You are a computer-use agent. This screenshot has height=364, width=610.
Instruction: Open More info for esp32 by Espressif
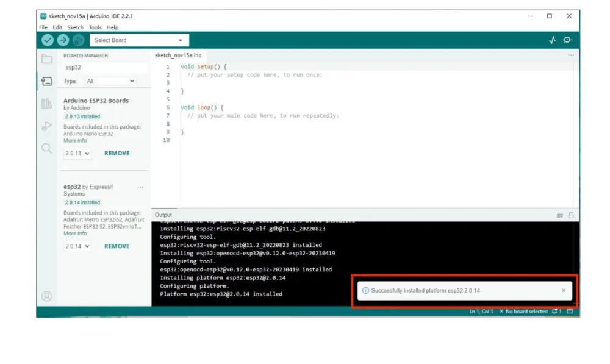75,234
